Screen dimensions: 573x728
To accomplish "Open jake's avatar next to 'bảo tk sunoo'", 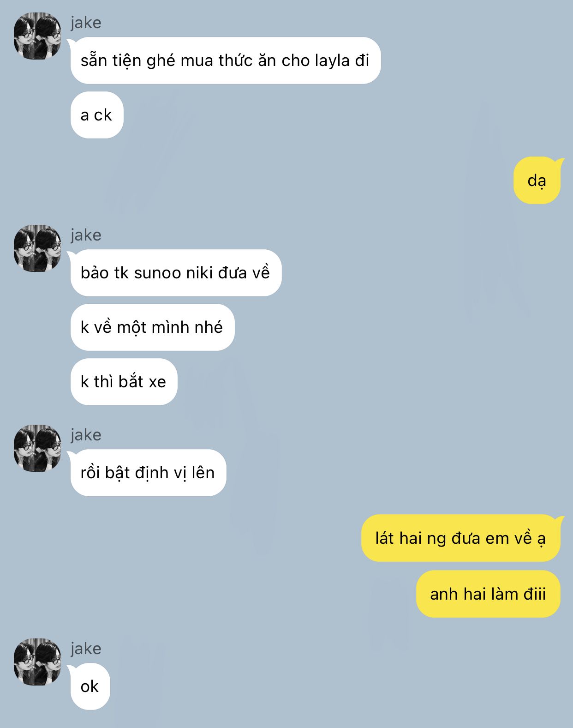I will point(37,248).
